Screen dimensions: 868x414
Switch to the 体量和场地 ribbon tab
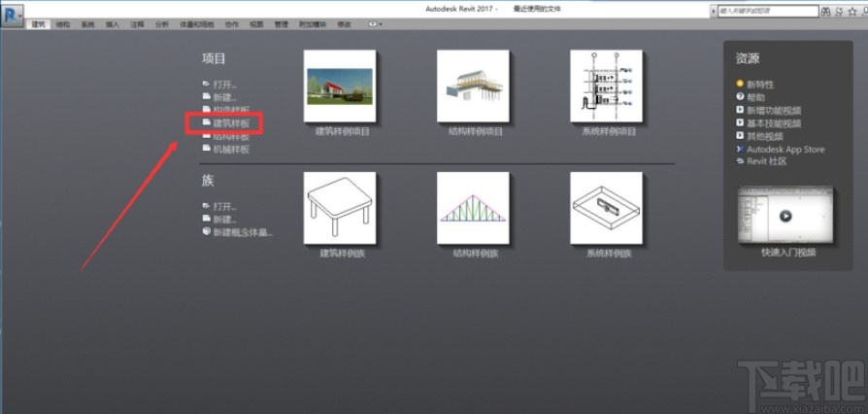click(x=196, y=24)
